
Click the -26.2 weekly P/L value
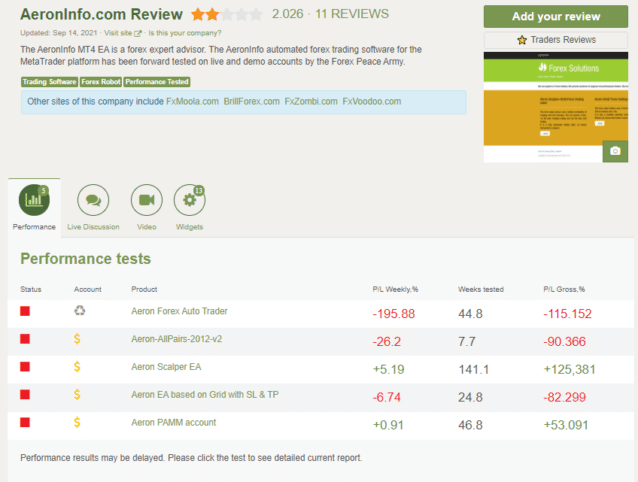(387, 342)
